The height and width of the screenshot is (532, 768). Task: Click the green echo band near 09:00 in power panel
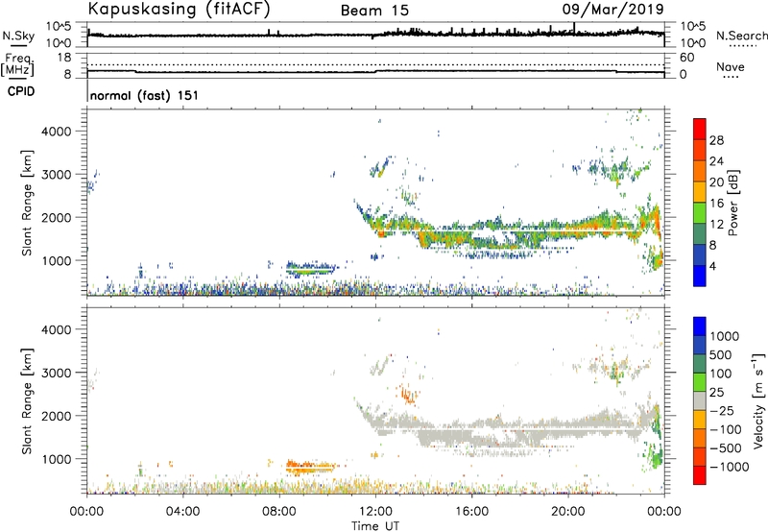pos(309,269)
